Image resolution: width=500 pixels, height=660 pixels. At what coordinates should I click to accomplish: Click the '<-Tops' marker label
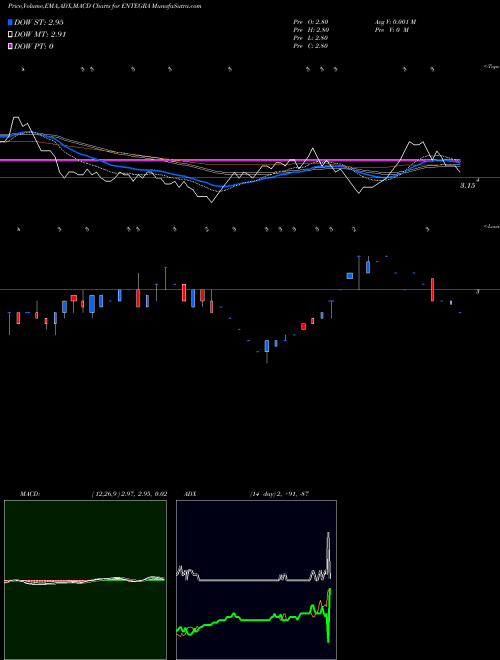(492, 67)
